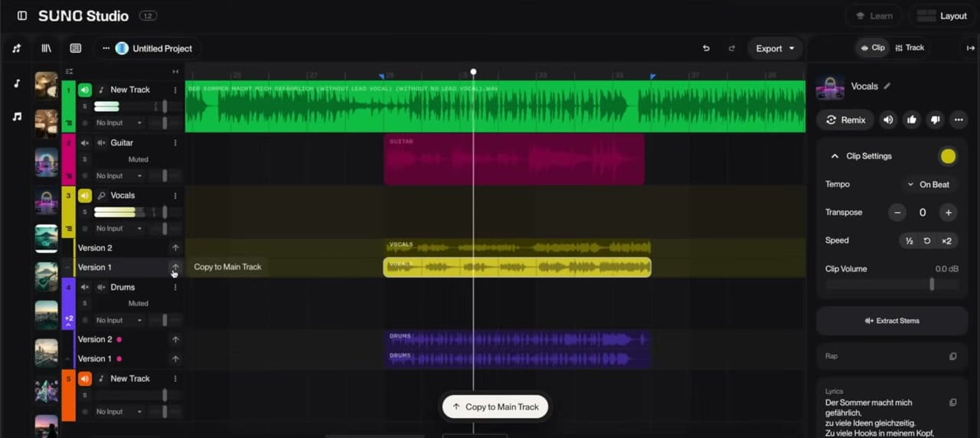The height and width of the screenshot is (438, 980).
Task: Open Drums track No Input dropdown
Action: click(119, 320)
